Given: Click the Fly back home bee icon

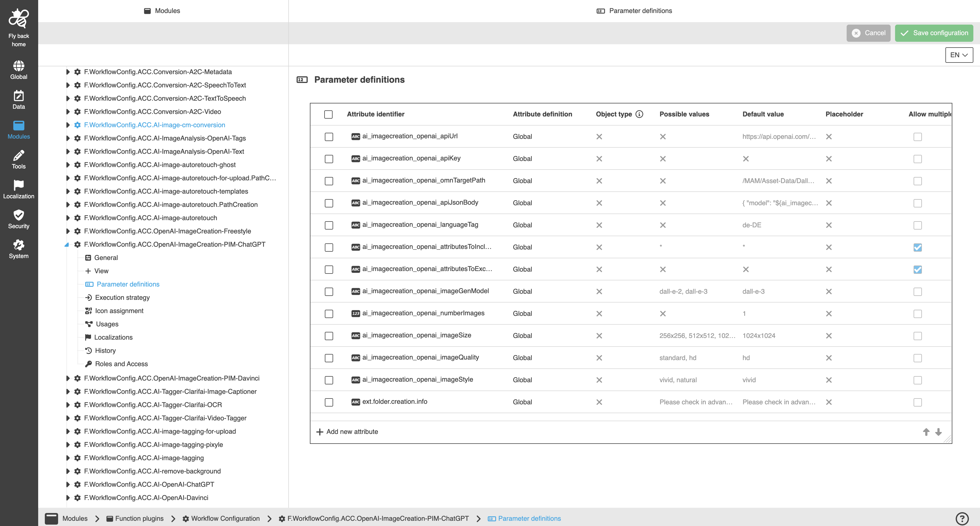Looking at the screenshot, I should [19, 19].
